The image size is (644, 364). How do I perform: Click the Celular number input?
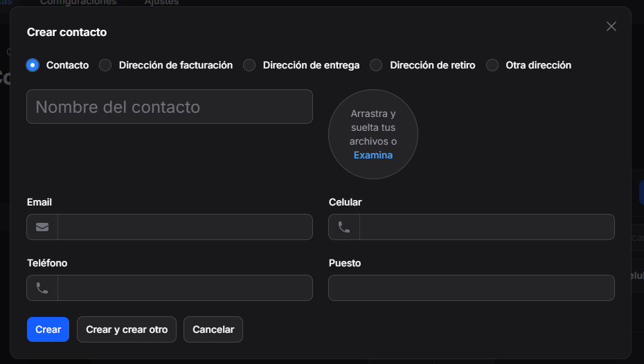click(487, 227)
